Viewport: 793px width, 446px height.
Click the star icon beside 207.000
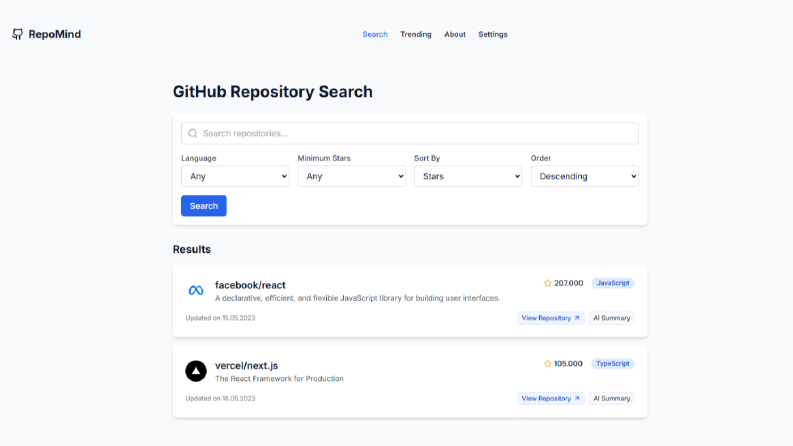point(547,283)
